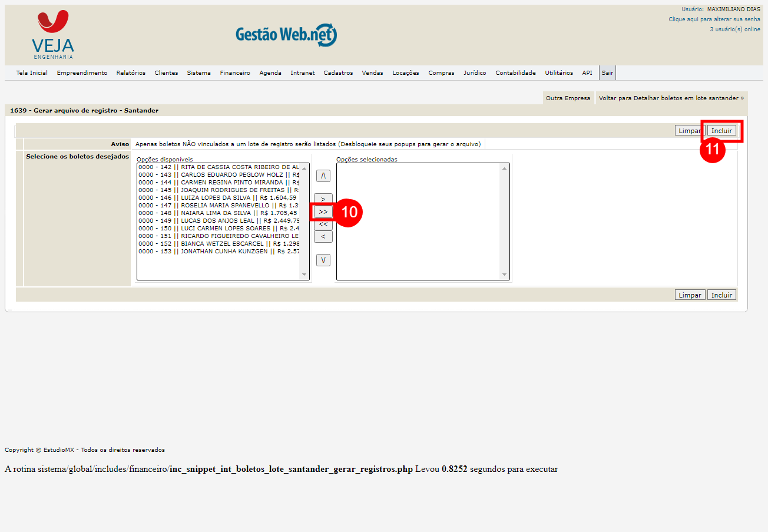
Task: Click the Gestão Web.net logo
Action: coord(286,35)
